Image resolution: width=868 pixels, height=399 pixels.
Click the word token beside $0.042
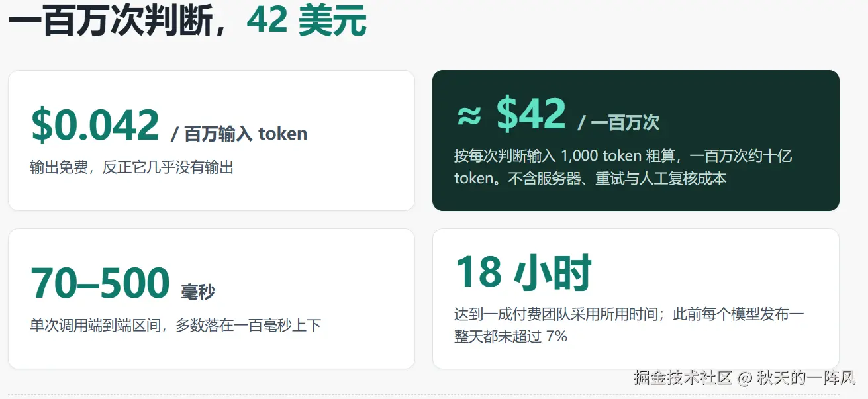coord(283,134)
